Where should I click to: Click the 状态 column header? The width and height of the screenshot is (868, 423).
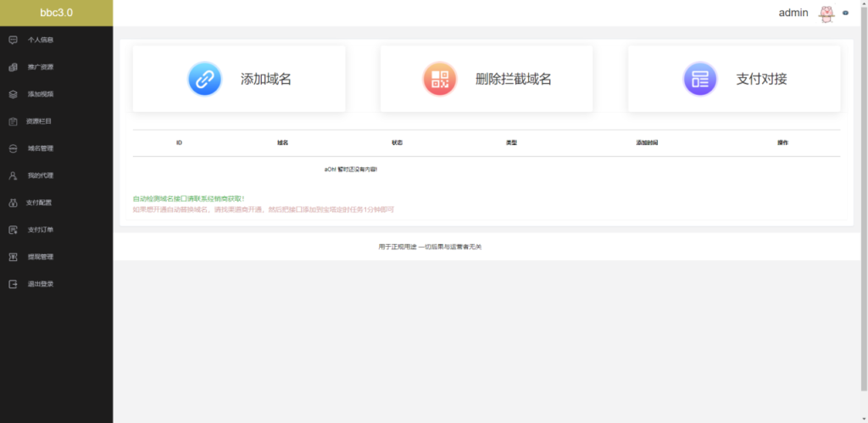(x=397, y=143)
